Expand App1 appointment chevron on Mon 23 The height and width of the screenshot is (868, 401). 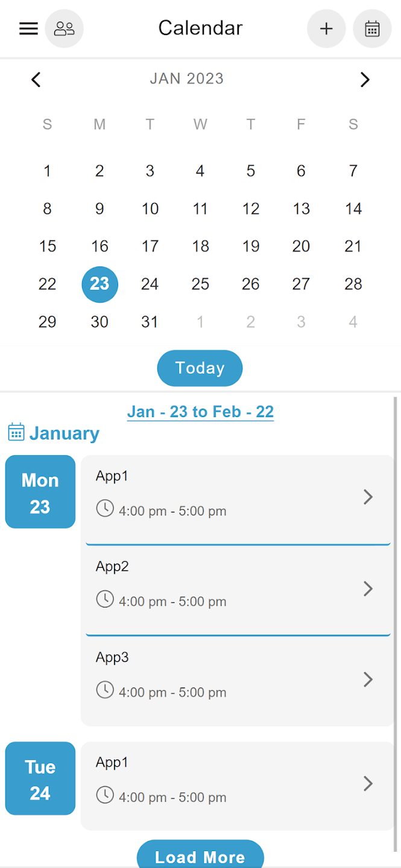[x=368, y=497]
